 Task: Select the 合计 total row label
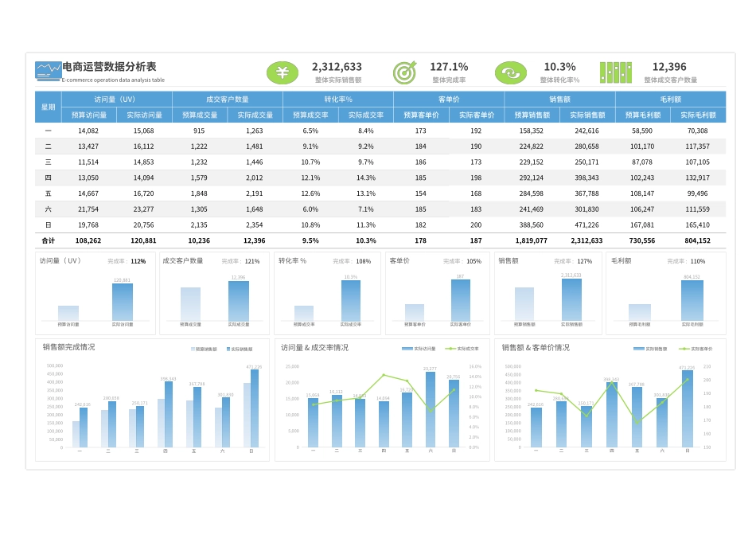[49, 240]
